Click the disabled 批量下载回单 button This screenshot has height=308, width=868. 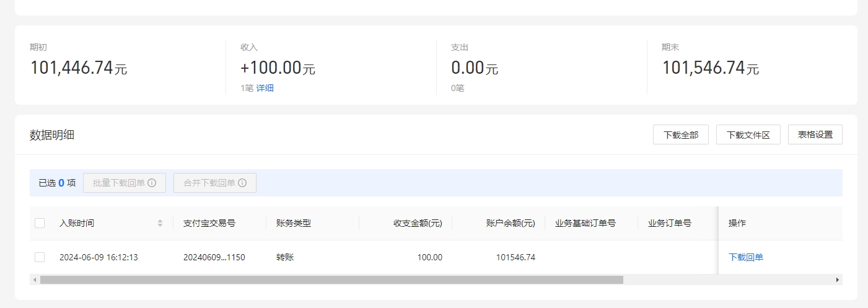125,183
